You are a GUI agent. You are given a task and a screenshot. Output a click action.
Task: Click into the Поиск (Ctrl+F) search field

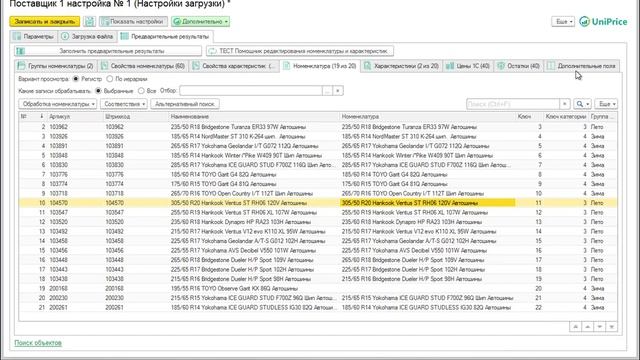click(x=513, y=104)
